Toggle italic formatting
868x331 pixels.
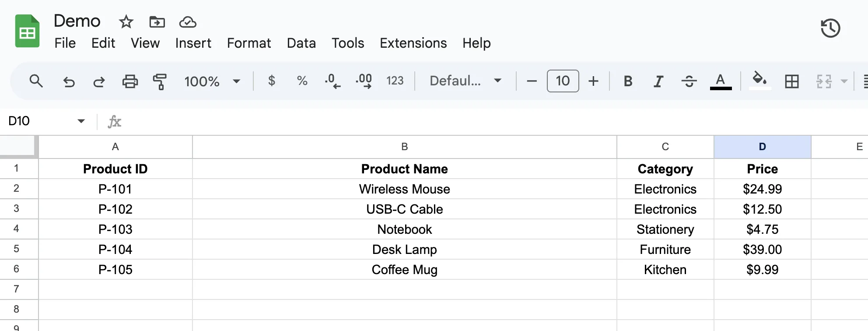click(658, 81)
